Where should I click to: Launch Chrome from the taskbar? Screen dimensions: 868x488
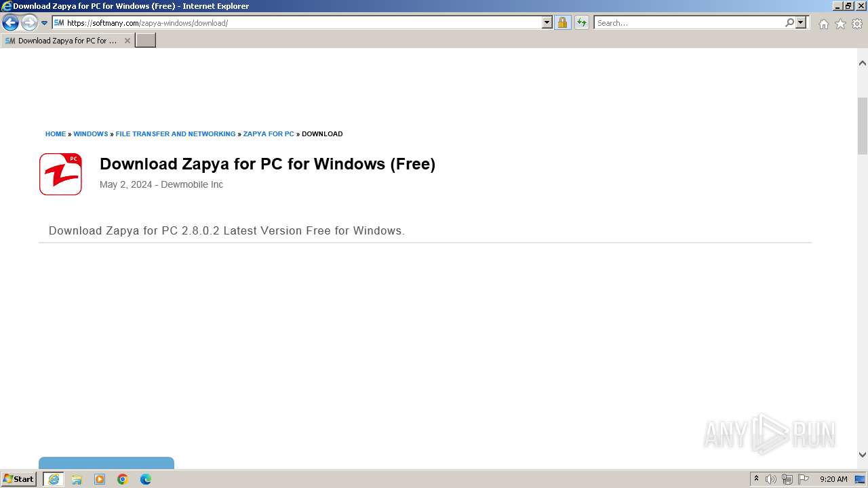tap(123, 479)
